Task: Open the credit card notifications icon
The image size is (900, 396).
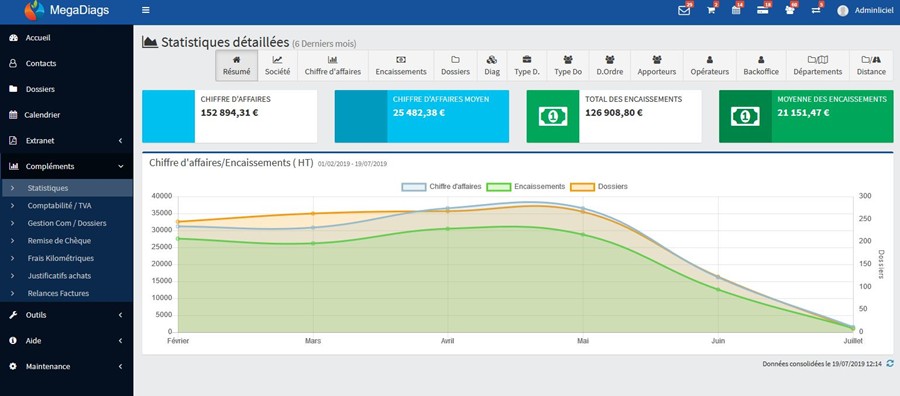Action: pos(762,10)
